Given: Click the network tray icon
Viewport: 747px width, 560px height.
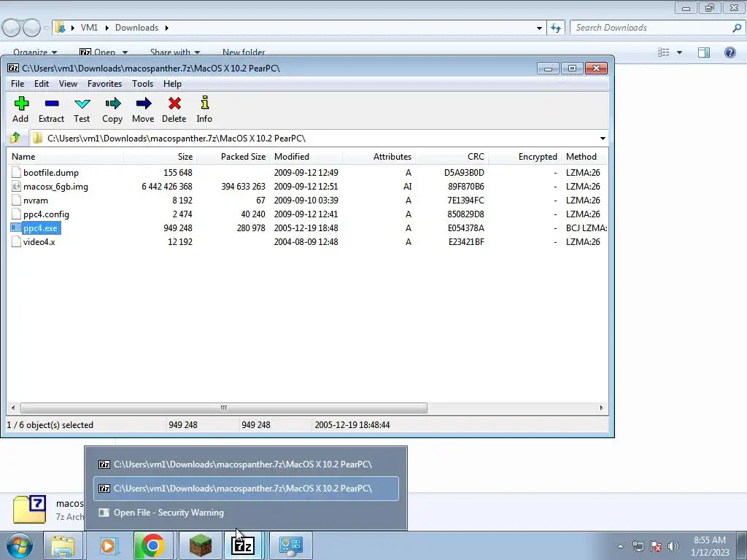Looking at the screenshot, I should [638, 545].
